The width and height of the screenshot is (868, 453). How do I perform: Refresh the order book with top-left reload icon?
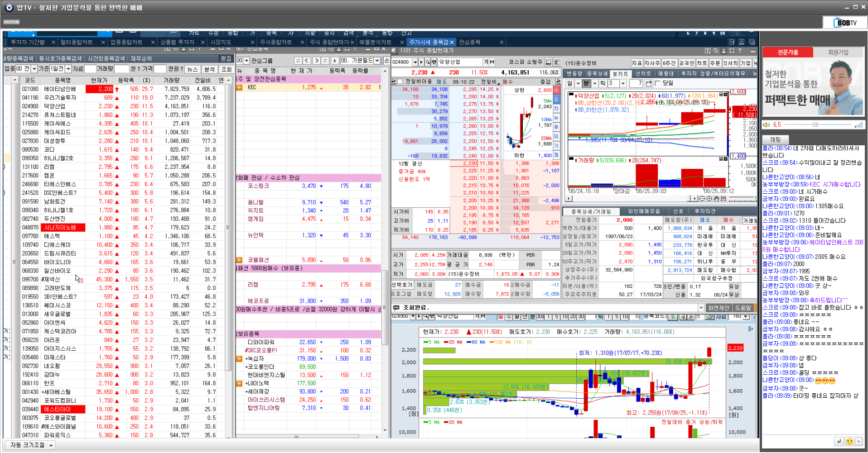(394, 82)
